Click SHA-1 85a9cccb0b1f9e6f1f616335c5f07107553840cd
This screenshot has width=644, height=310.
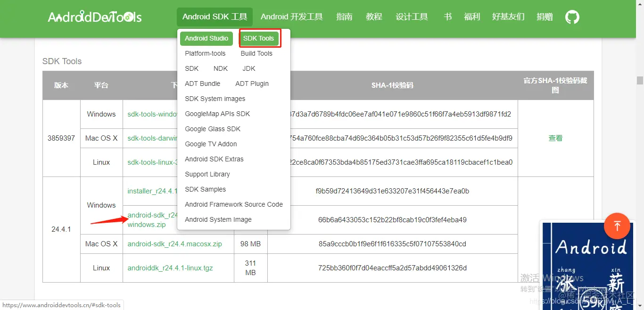click(x=392, y=244)
